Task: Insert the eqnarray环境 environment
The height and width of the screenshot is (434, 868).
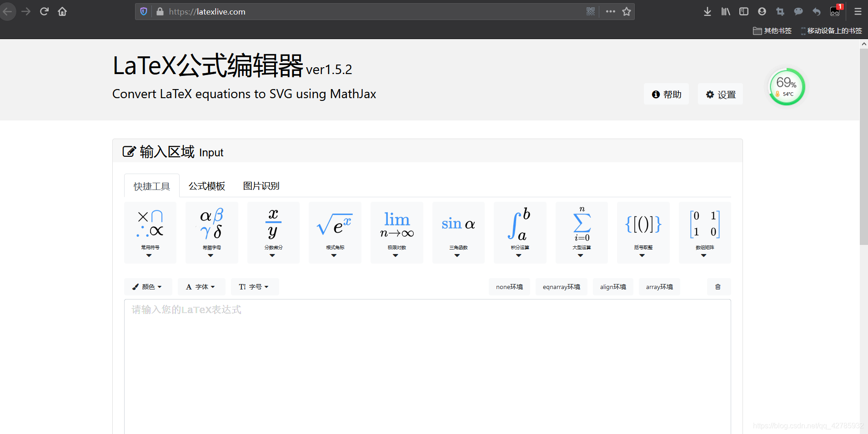Action: [x=562, y=287]
